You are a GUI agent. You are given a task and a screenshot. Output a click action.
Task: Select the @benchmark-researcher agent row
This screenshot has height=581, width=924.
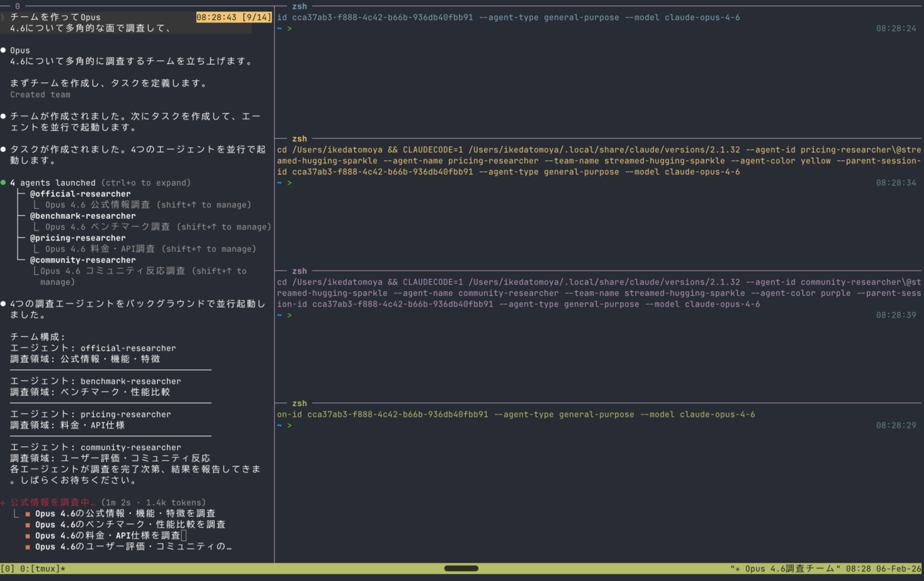(x=82, y=216)
